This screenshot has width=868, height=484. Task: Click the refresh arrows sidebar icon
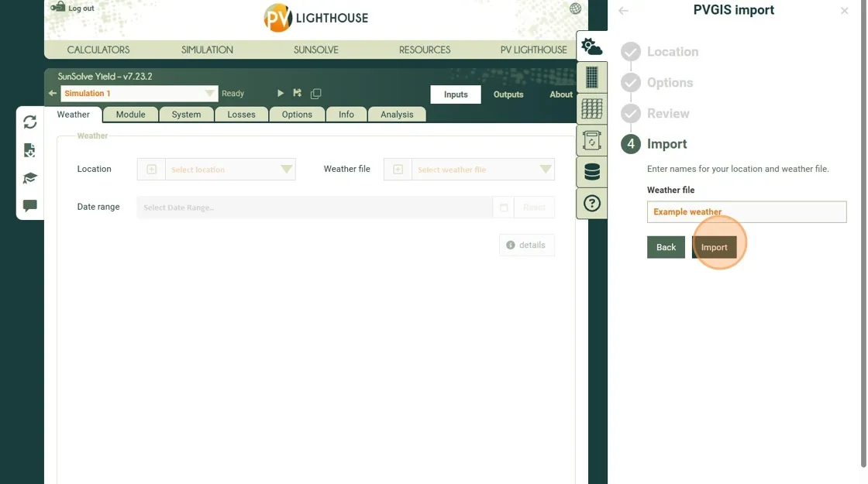(30, 122)
